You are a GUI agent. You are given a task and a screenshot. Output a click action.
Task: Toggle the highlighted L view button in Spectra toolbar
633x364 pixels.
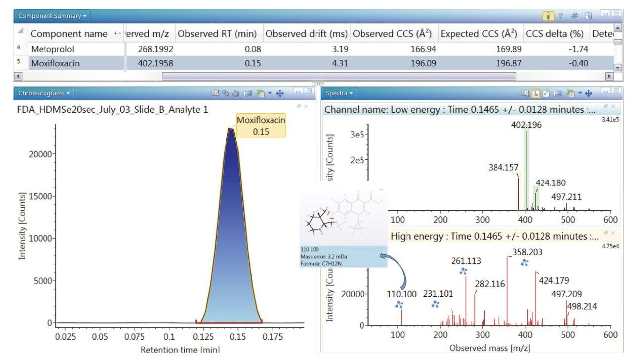coord(536,93)
